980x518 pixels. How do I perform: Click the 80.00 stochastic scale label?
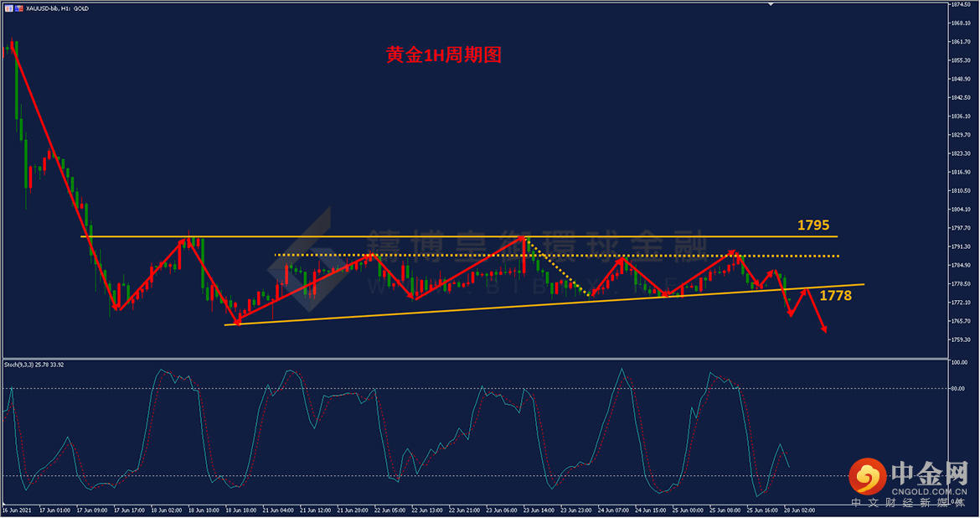pos(959,389)
